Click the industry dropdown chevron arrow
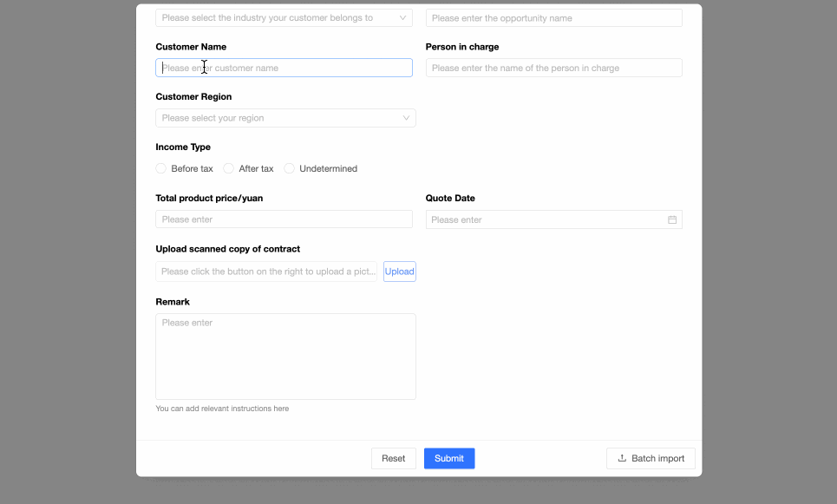Viewport: 837px width, 504px height. coord(403,17)
